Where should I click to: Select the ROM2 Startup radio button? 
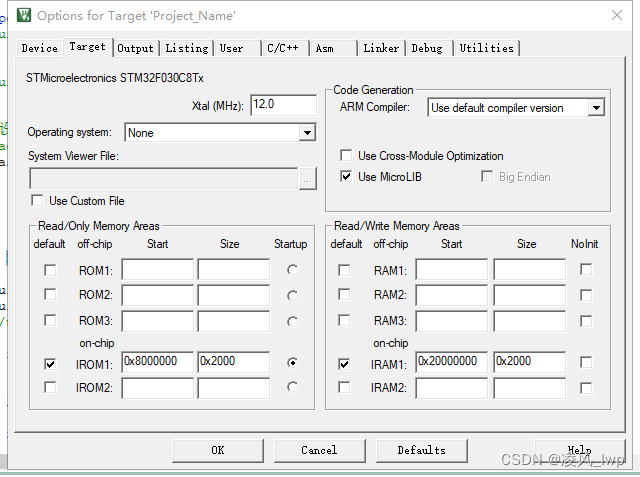292,295
